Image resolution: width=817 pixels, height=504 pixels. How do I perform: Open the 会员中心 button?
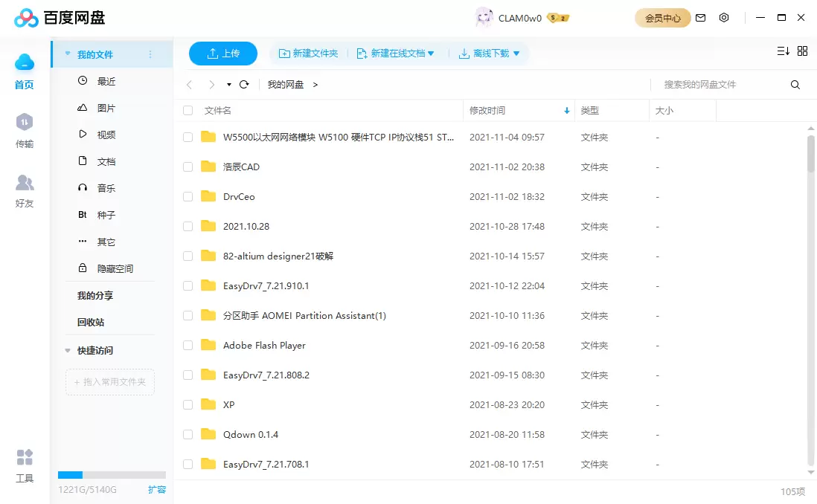tap(663, 18)
